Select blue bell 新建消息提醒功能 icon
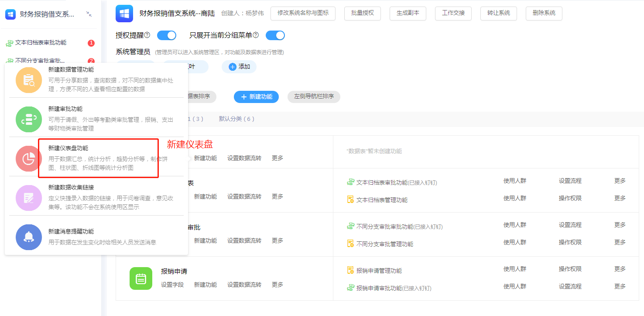The image size is (644, 316). (x=29, y=237)
